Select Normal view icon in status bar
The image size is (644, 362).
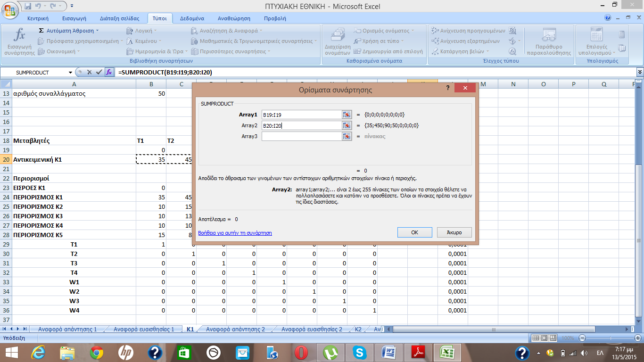(x=536, y=338)
